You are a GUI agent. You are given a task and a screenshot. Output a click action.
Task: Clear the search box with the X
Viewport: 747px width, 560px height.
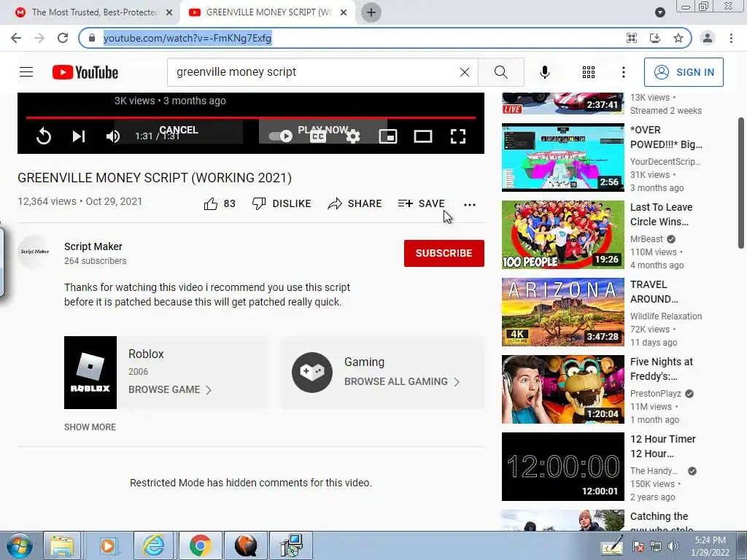click(x=465, y=72)
